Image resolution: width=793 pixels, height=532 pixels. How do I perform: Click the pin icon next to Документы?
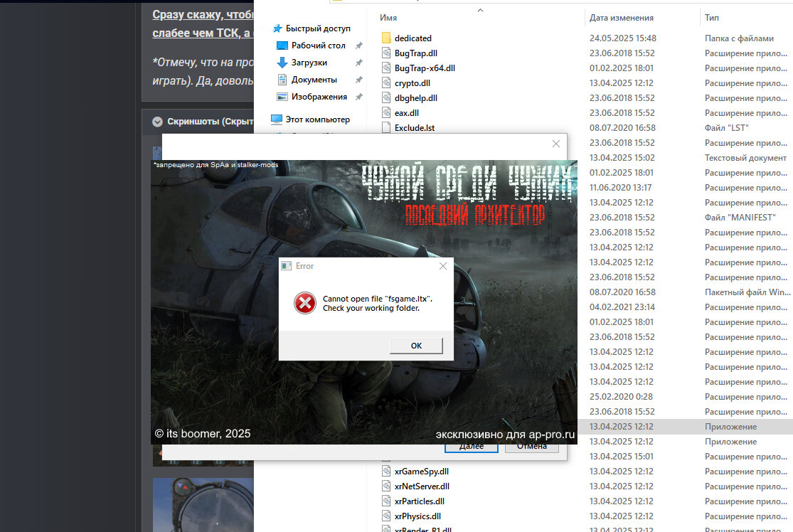point(358,80)
